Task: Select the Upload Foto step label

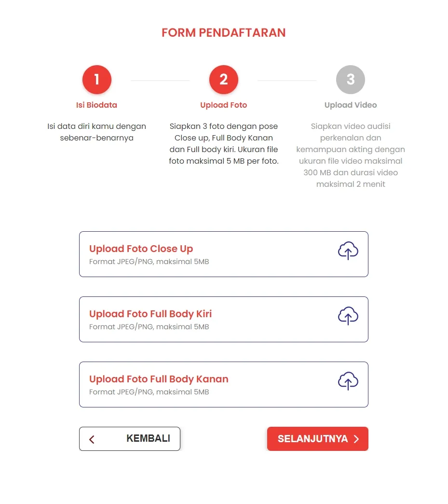Action: [223, 105]
